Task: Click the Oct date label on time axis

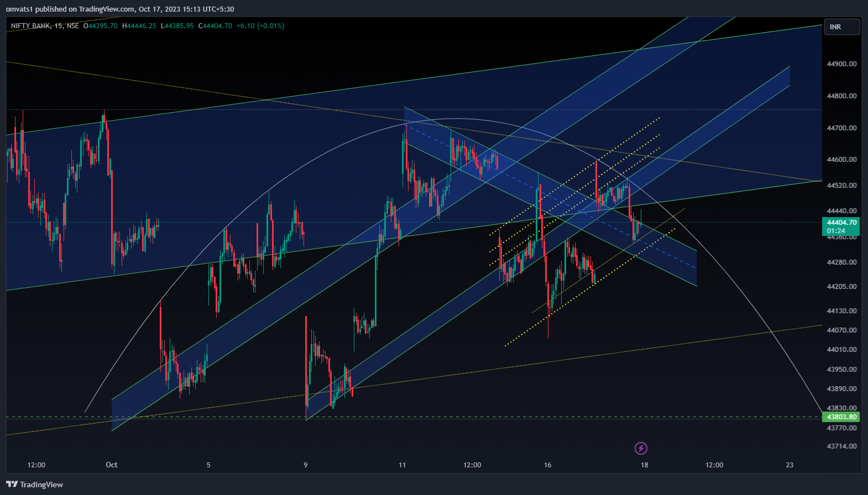Action: (x=112, y=465)
